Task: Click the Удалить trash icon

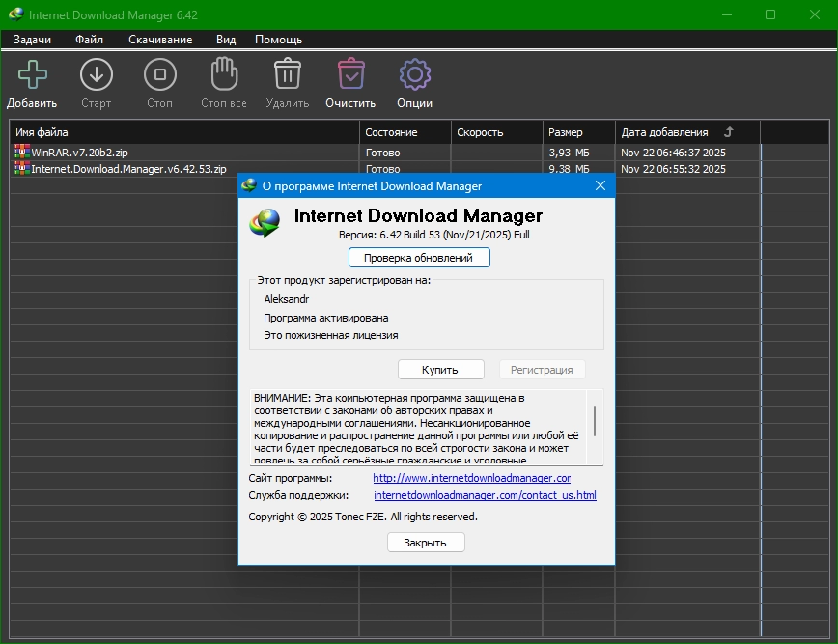Action: [287, 74]
